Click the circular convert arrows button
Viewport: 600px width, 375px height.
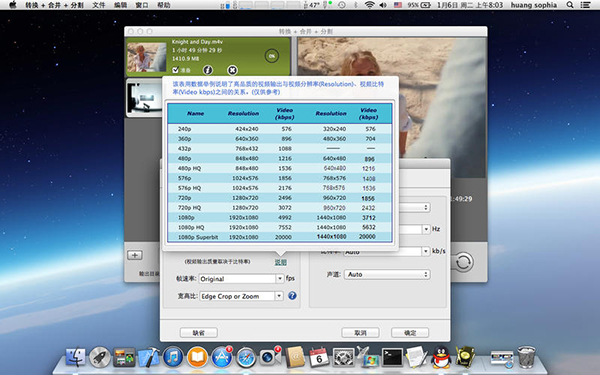pyautogui.click(x=463, y=262)
